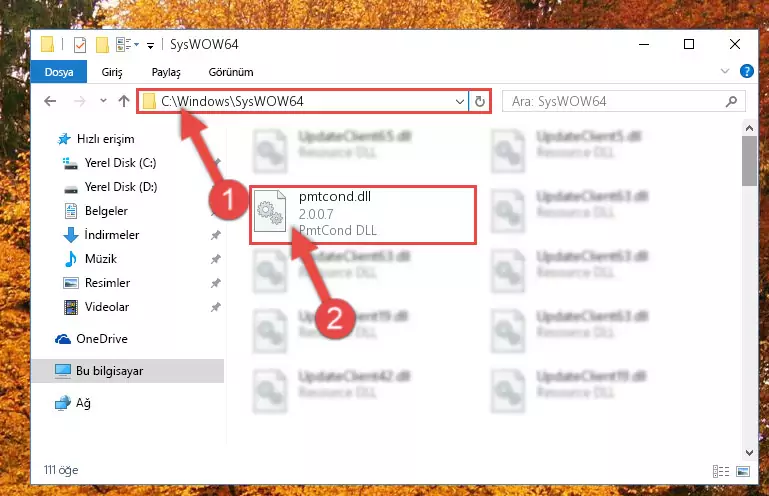
Task: Click the Belgeler document icon
Action: click(71, 211)
